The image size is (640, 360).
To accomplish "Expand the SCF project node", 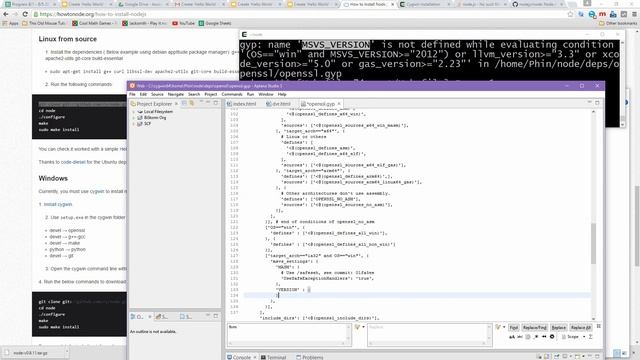I will [x=133, y=124].
